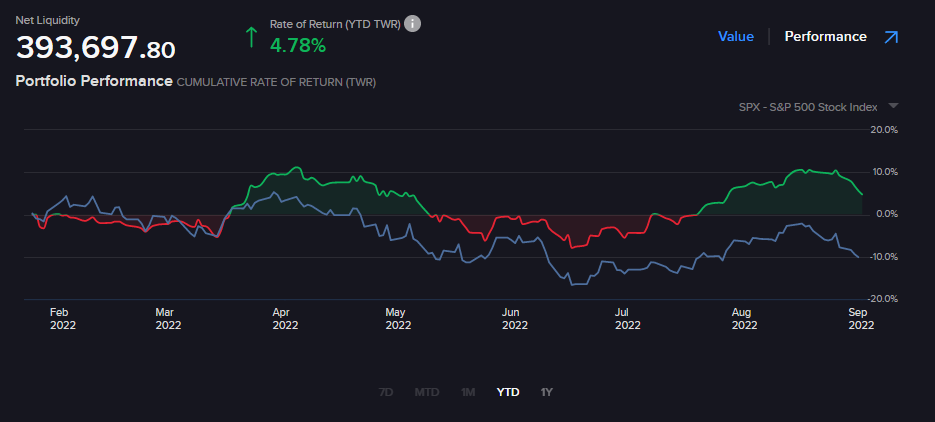Click the 20.0% y-axis label

pos(885,129)
